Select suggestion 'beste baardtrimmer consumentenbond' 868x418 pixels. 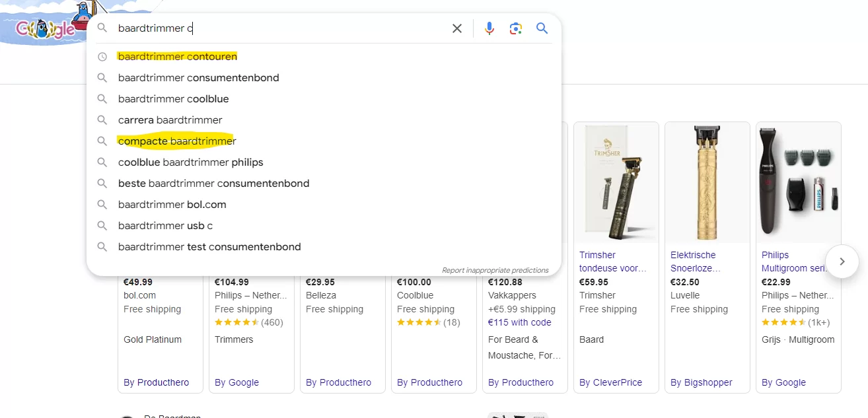click(x=324, y=184)
